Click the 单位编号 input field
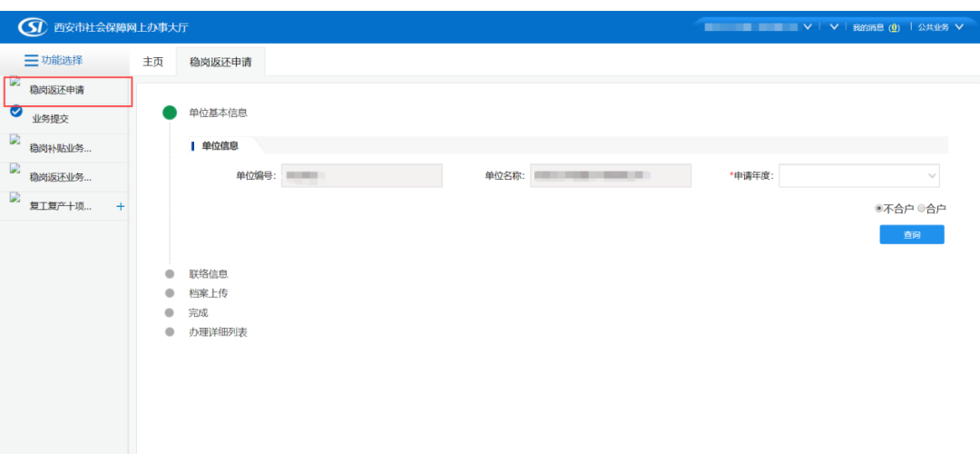 coord(362,176)
